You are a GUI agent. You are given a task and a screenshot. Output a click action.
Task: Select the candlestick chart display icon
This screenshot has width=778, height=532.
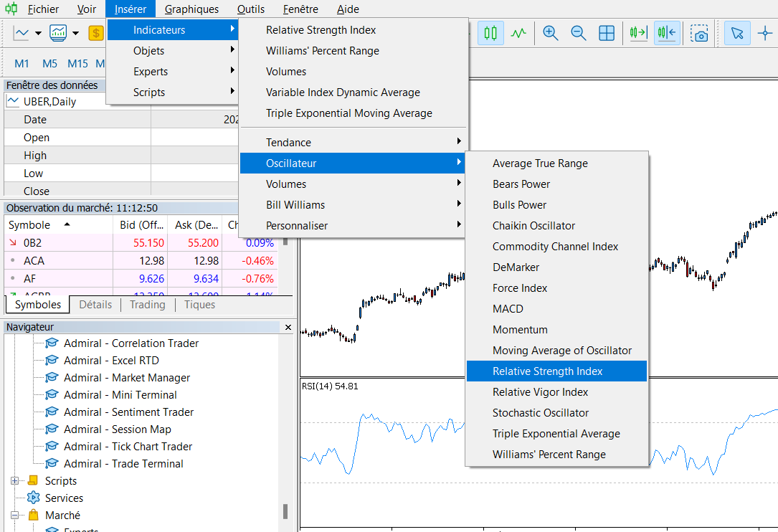coord(490,32)
